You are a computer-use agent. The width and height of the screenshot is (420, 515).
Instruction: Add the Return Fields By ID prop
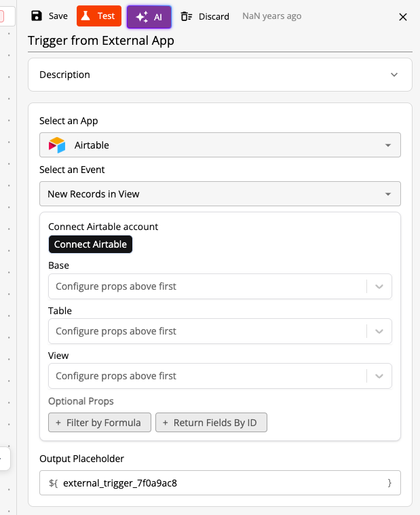[211, 422]
